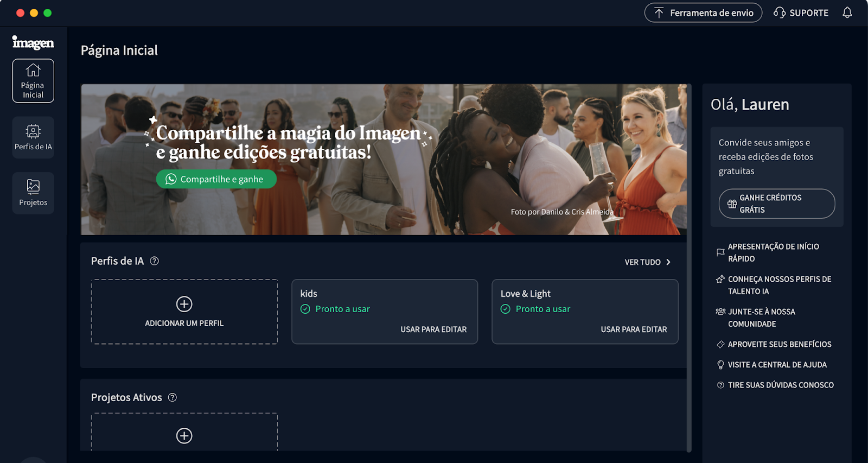Click help icon beside Projetos Ativos
868x463 pixels.
(x=173, y=397)
